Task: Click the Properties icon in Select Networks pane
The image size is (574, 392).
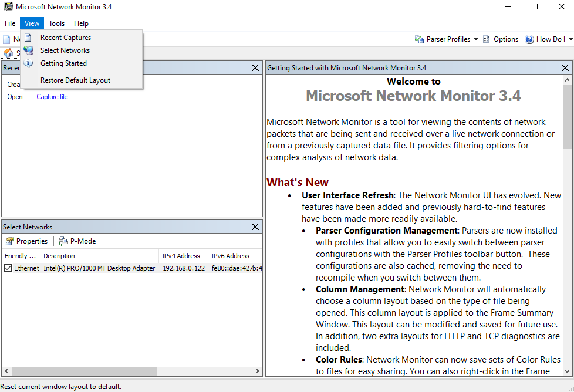Action: (9, 241)
